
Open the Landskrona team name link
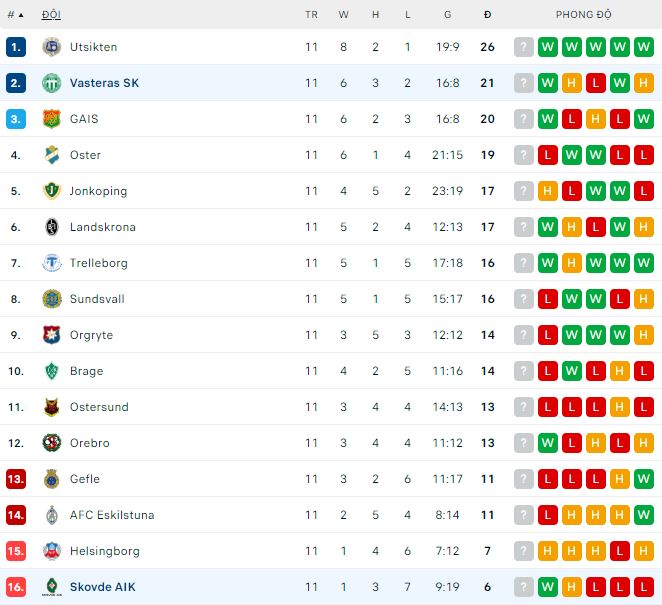pyautogui.click(x=102, y=227)
